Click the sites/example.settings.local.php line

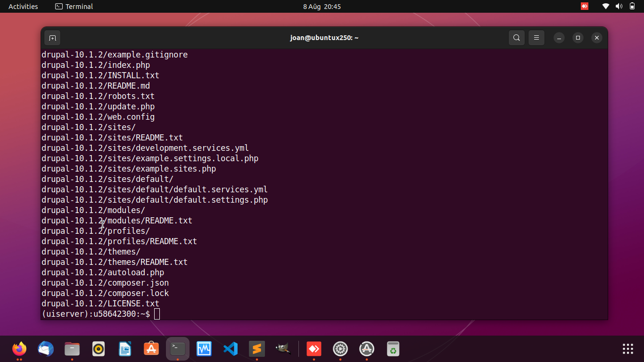click(150, 158)
